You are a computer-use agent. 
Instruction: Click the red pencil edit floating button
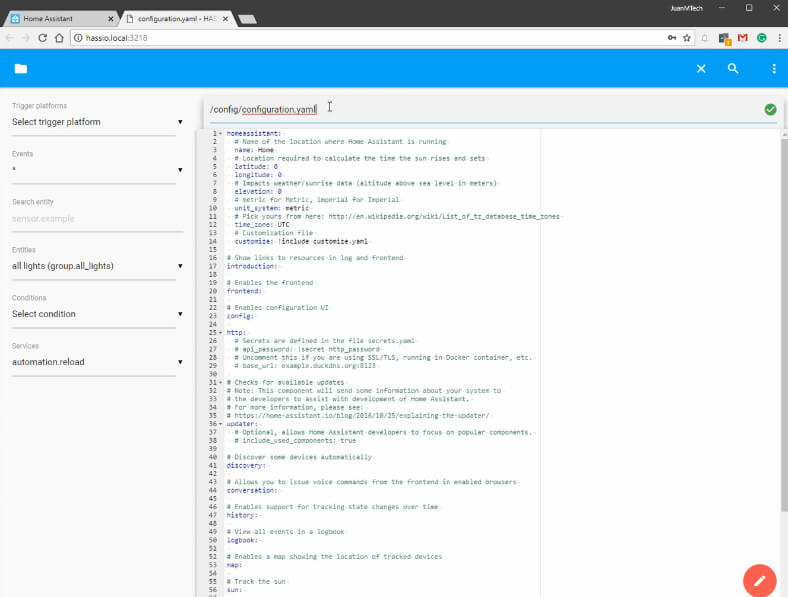click(759, 580)
